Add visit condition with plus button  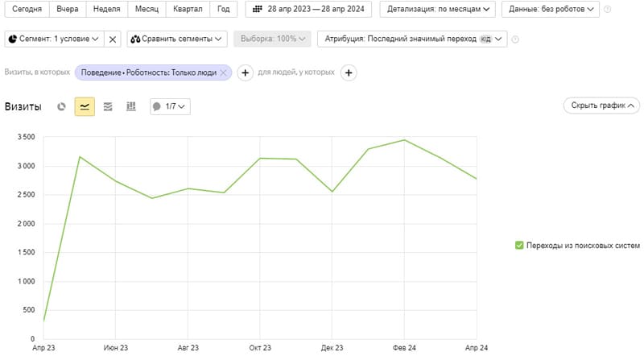pyautogui.click(x=246, y=72)
